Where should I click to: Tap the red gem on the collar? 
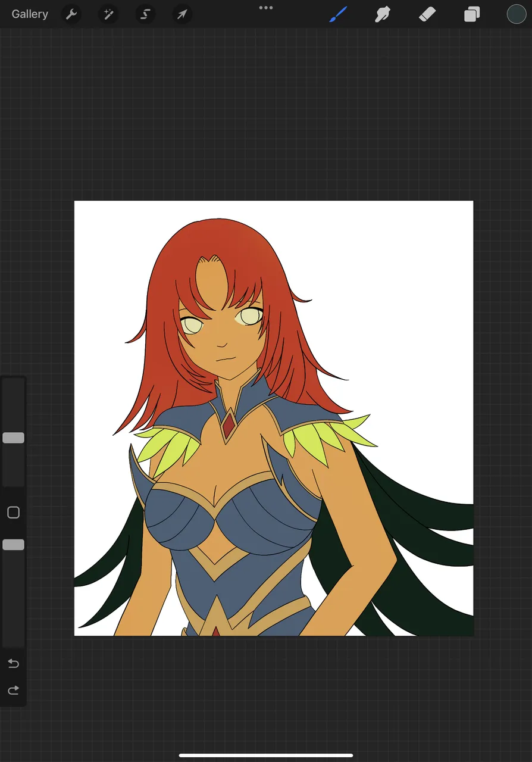[229, 426]
